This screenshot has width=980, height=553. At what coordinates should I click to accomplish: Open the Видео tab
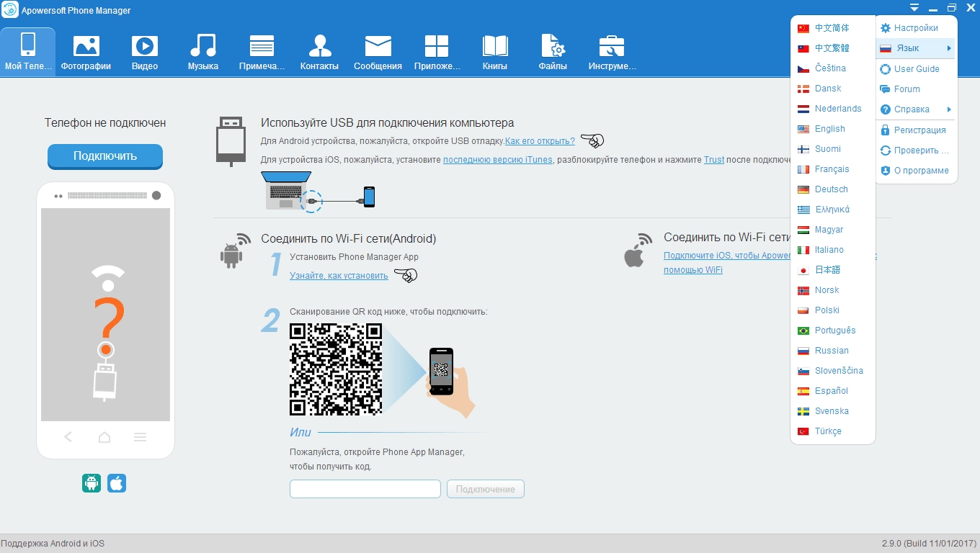pos(145,52)
